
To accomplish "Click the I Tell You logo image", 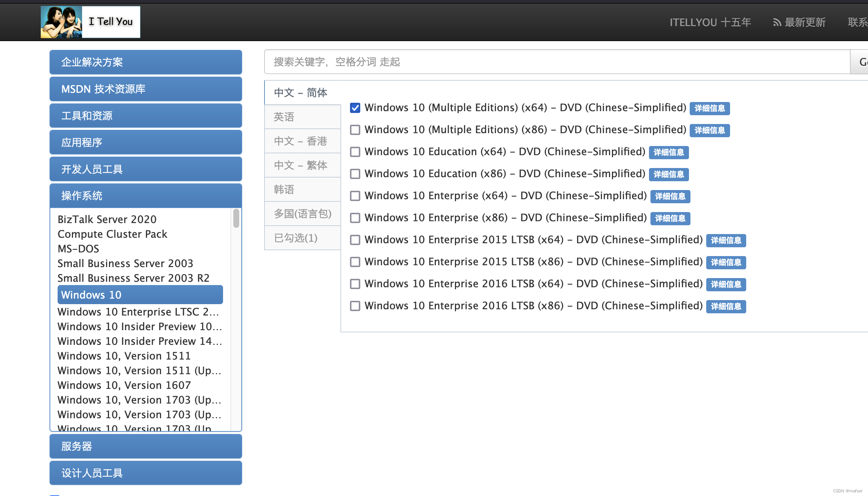I will tap(90, 22).
